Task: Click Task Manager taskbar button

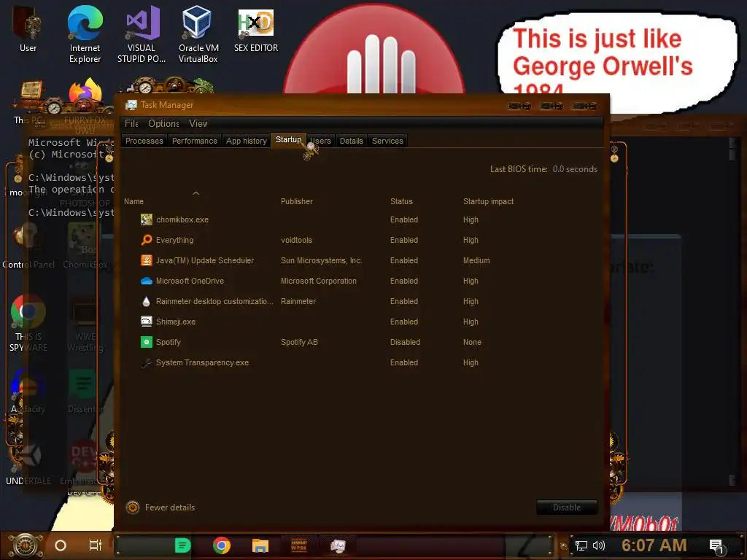Action: click(338, 545)
